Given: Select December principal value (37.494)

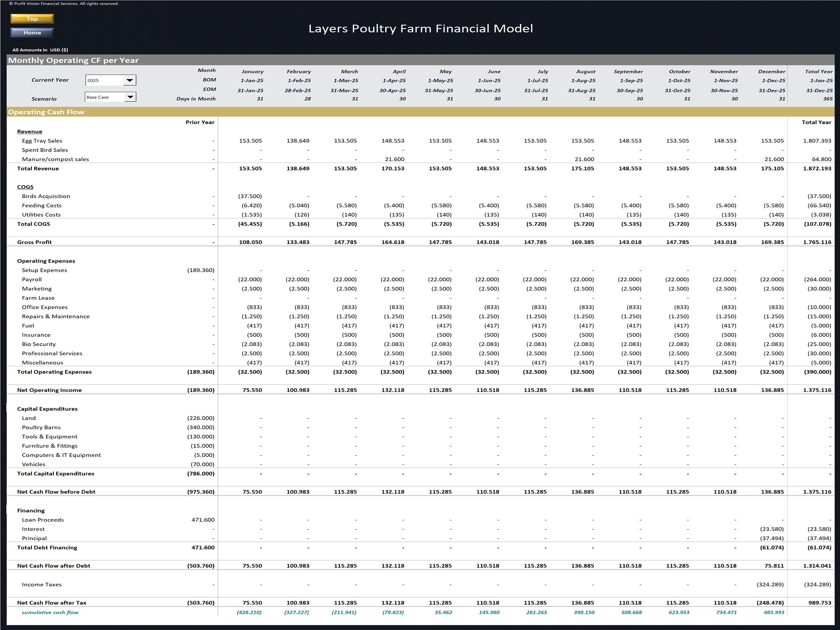Looking at the screenshot, I should pyautogui.click(x=772, y=538).
